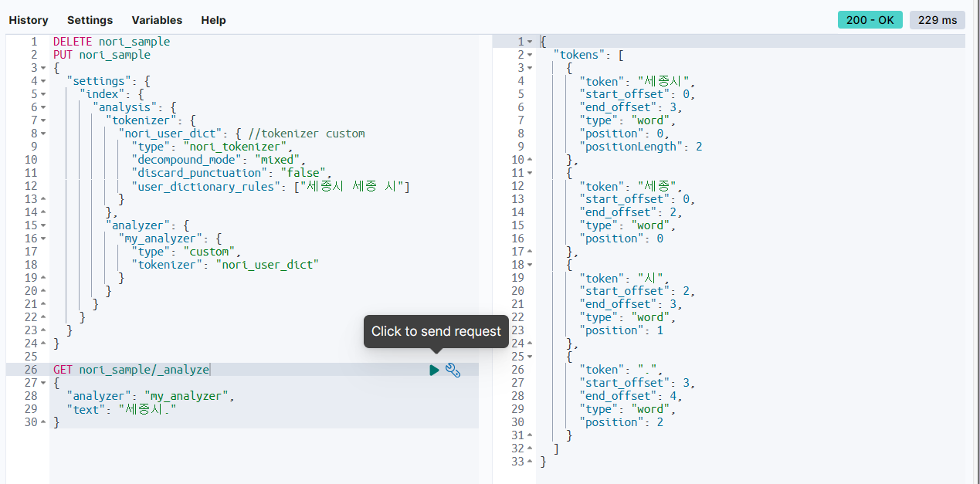This screenshot has height=484, width=980.
Task: Click the 229 ms response time badge
Action: [x=938, y=20]
